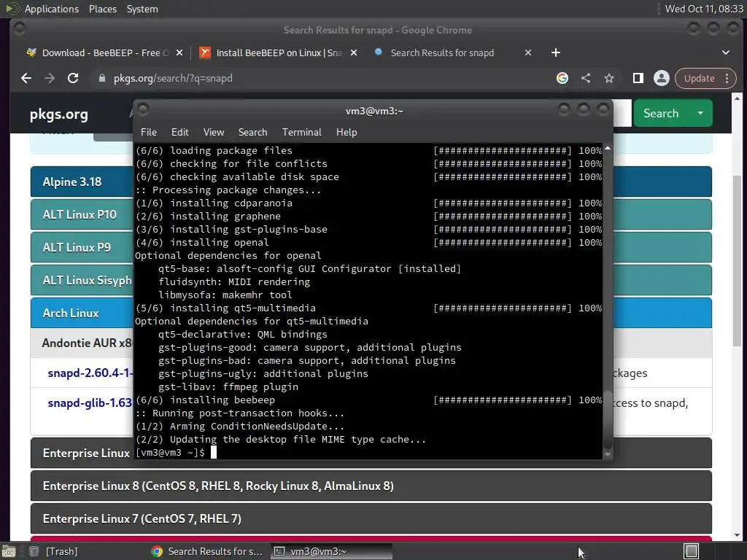Open the Applications menu
The image size is (747, 560).
coord(52,9)
